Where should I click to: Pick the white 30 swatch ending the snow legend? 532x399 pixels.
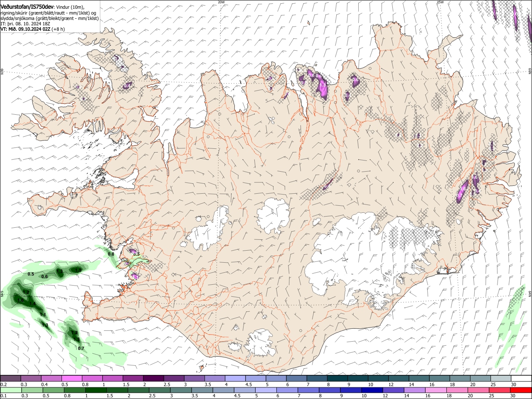[521, 378]
